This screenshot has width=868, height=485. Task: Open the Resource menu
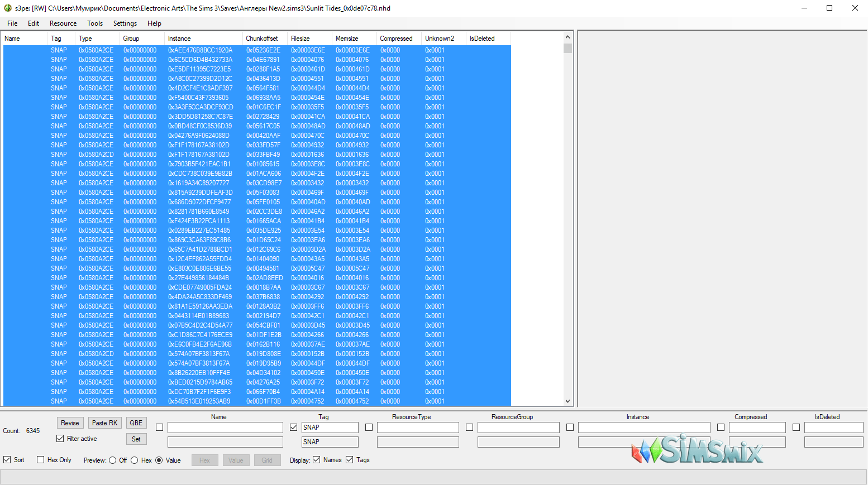pos(63,23)
